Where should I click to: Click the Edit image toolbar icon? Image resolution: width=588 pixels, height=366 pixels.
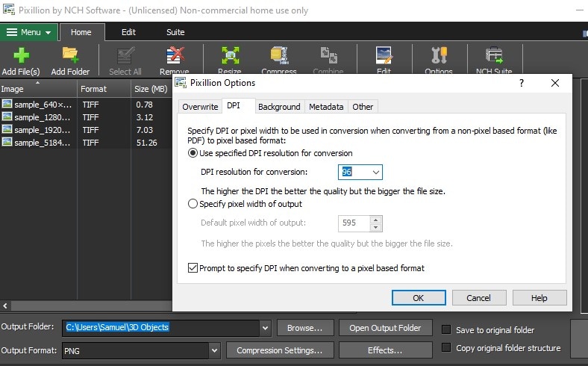click(x=384, y=55)
